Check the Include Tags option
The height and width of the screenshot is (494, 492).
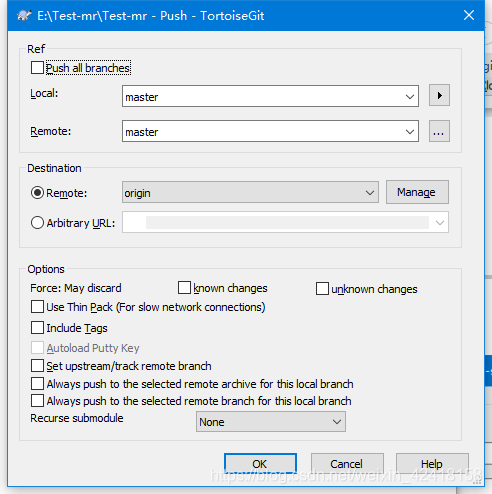point(37,328)
